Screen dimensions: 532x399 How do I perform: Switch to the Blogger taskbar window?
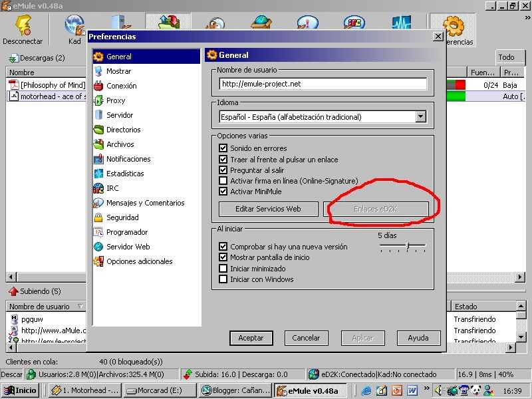point(236,390)
